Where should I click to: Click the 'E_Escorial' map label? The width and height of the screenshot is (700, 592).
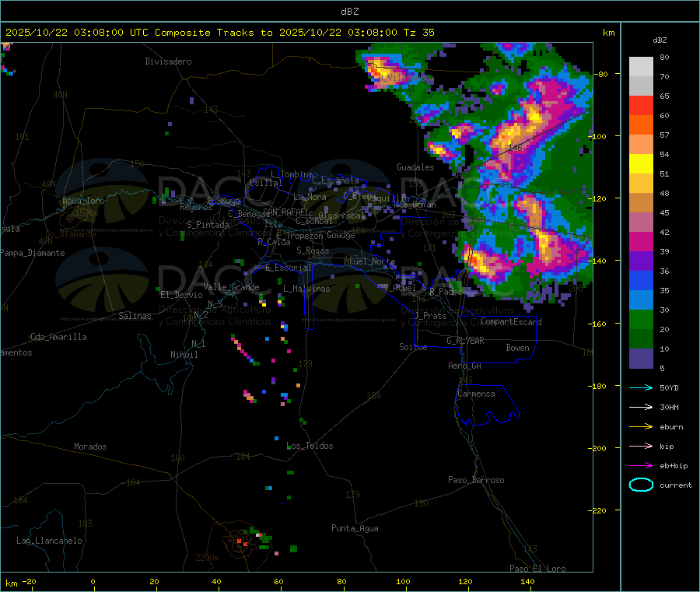click(x=289, y=268)
